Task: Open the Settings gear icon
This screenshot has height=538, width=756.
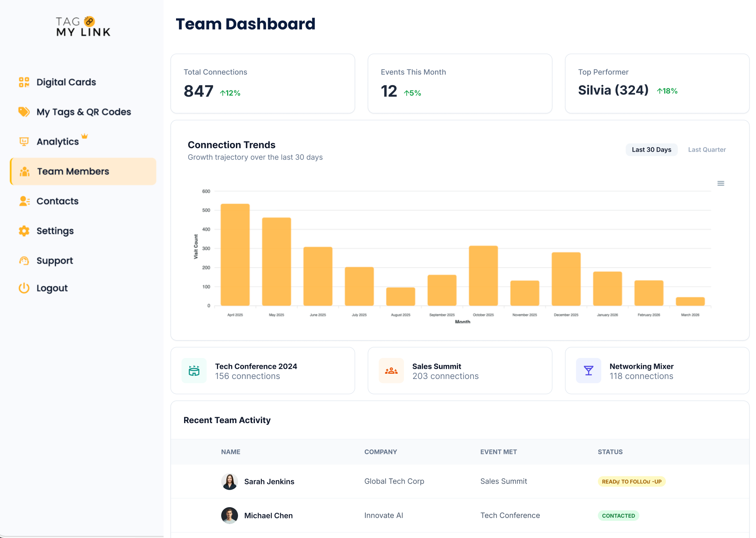Action: click(24, 231)
